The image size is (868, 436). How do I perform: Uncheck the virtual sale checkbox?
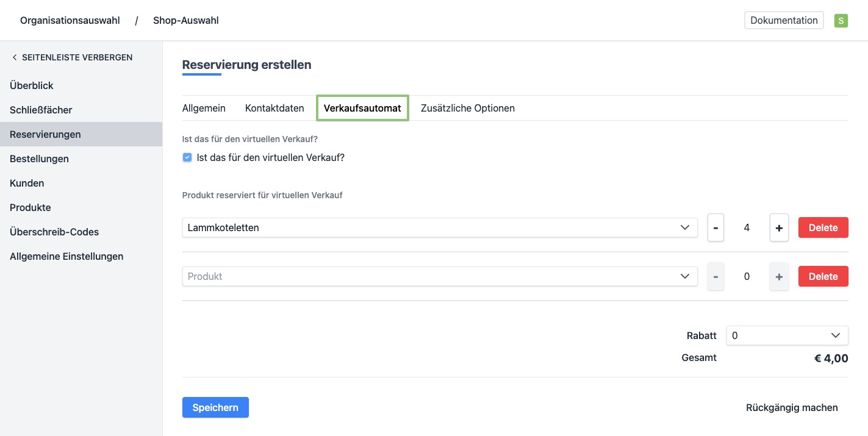point(187,157)
